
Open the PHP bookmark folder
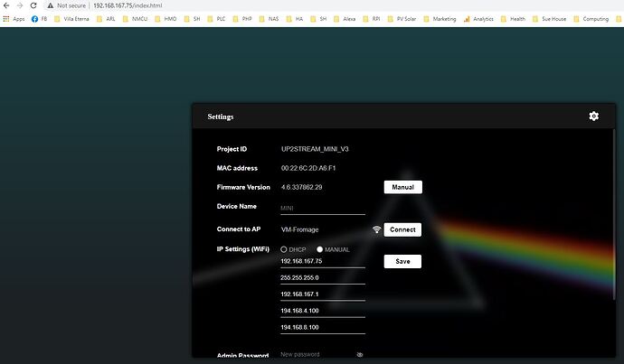[x=242, y=19]
